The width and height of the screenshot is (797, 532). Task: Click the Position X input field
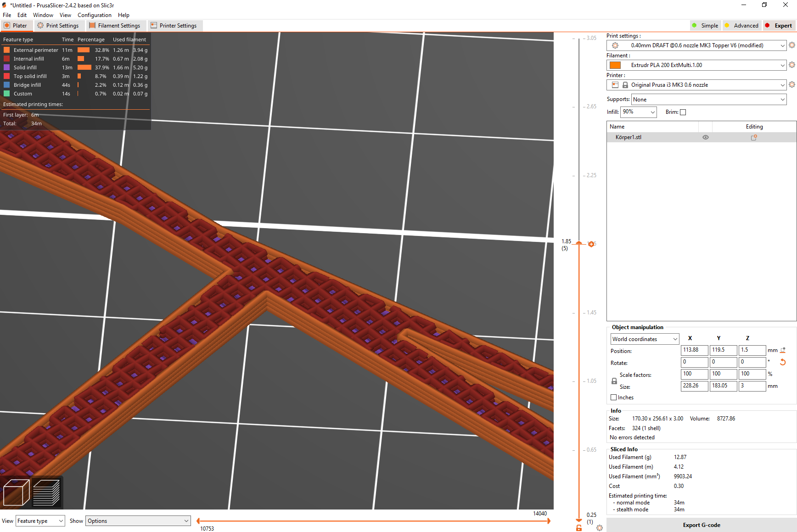[694, 350]
